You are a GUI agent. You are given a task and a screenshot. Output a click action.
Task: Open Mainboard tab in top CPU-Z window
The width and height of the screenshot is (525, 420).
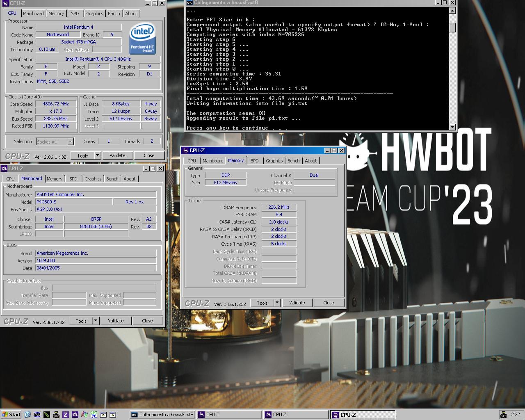pos(33,14)
